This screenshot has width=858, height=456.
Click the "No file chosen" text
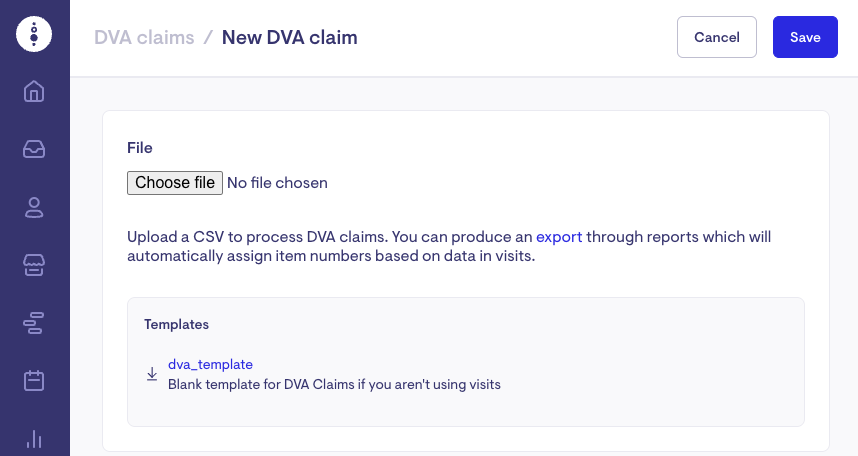pyautogui.click(x=277, y=183)
